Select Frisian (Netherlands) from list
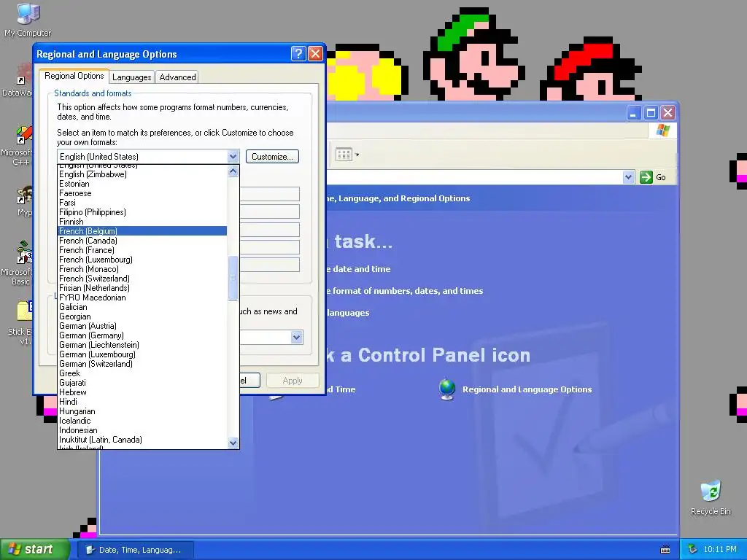The image size is (747, 560). [142, 288]
